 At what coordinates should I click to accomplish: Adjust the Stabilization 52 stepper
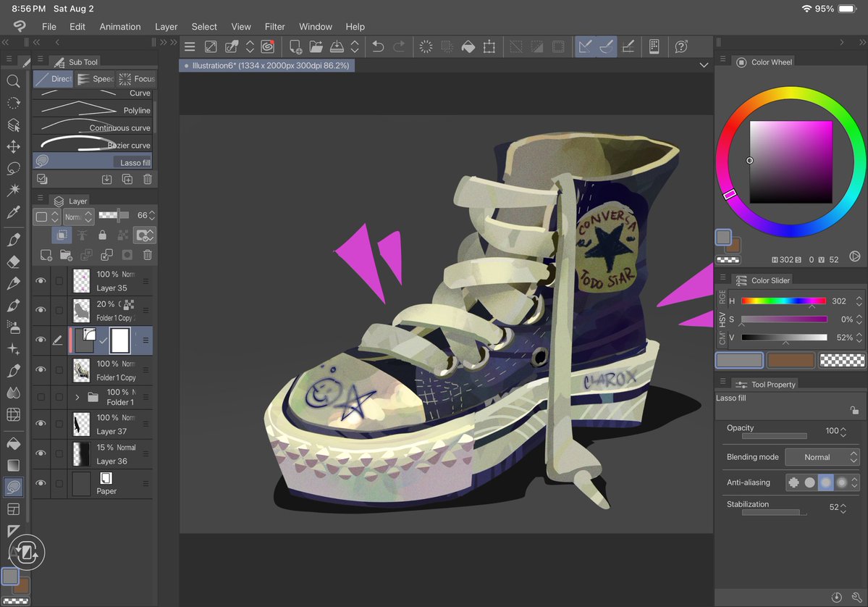click(x=843, y=508)
